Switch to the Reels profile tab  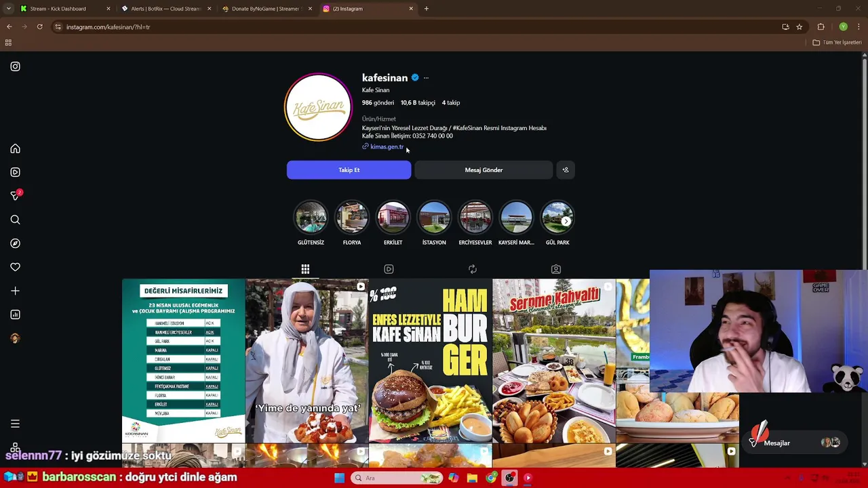tap(389, 269)
